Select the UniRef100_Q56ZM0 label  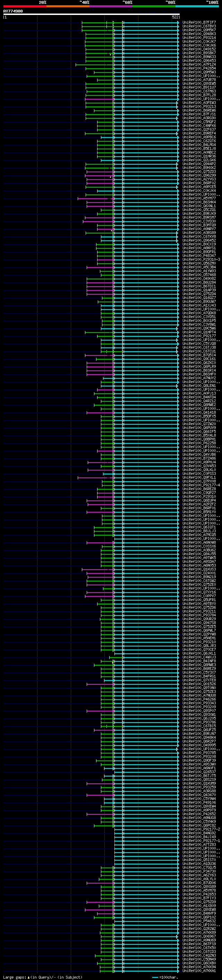click(x=199, y=263)
